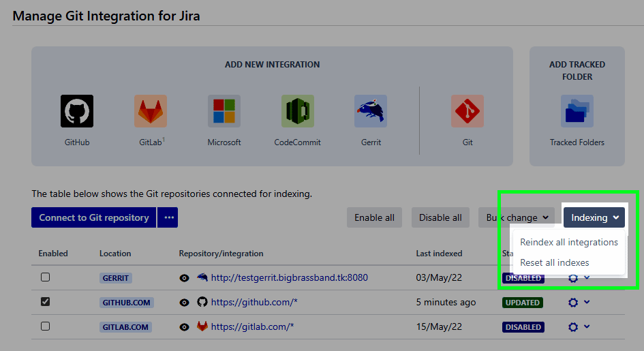Open settings gear for Gerrit row
Viewport: 644px width, 351px height.
coord(573,278)
